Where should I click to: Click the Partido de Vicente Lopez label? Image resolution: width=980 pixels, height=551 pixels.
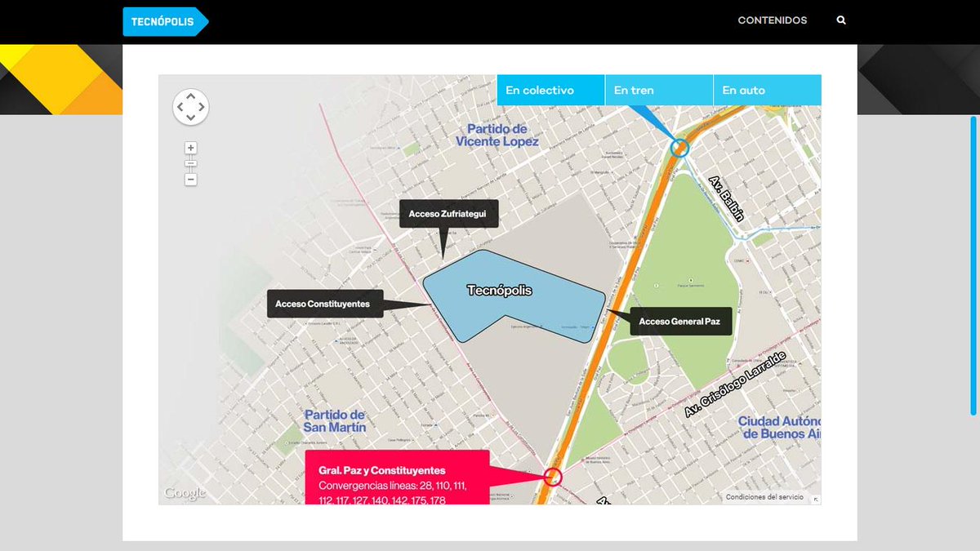coord(497,135)
